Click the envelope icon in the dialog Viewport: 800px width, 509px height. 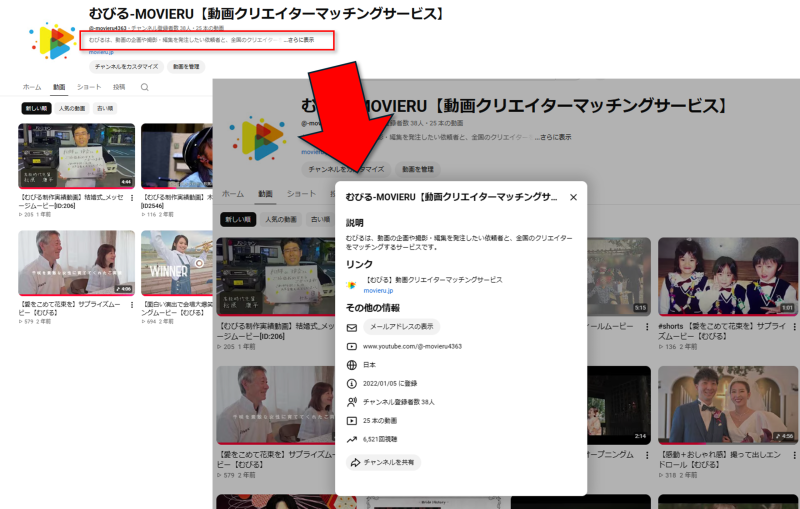pos(352,327)
